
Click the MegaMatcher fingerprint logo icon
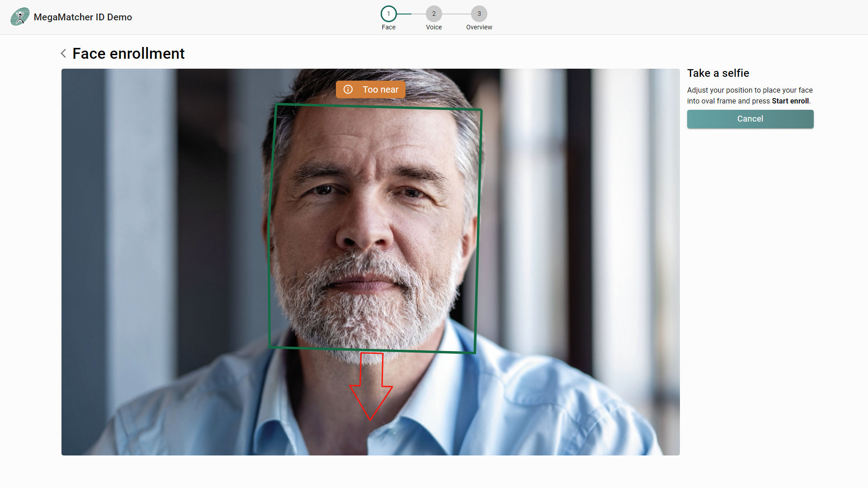point(20,17)
